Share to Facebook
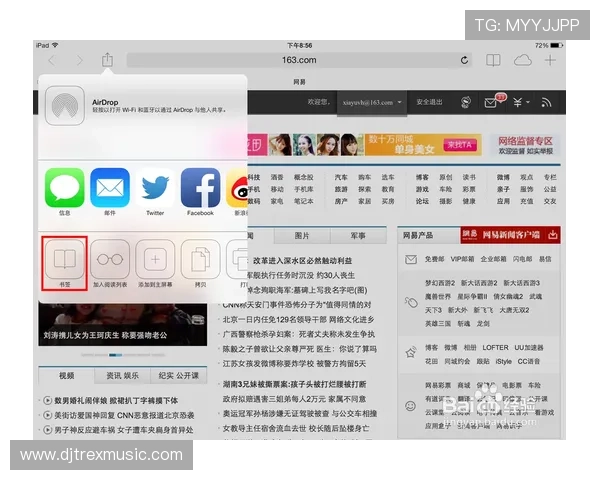Screen dimensions: 600x480 [x=201, y=188]
